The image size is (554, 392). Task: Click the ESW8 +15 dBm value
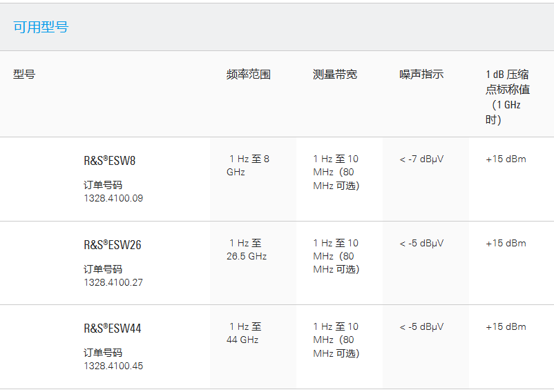[x=506, y=159]
